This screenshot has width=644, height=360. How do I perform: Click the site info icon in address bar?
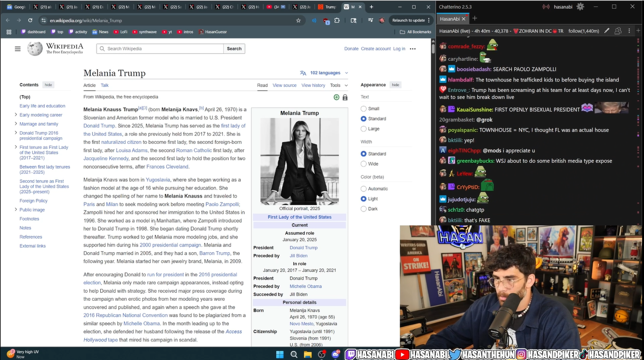pyautogui.click(x=43, y=21)
